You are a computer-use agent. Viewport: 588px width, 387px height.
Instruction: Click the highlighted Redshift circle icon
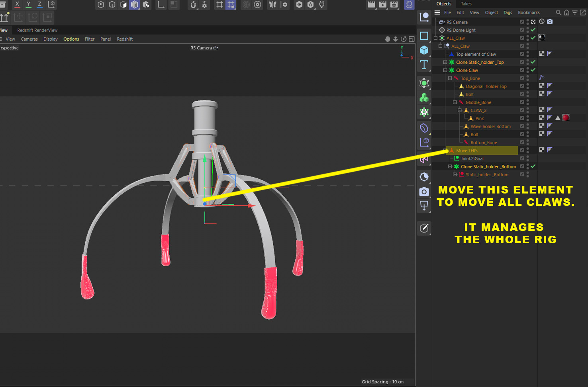pyautogui.click(x=409, y=5)
